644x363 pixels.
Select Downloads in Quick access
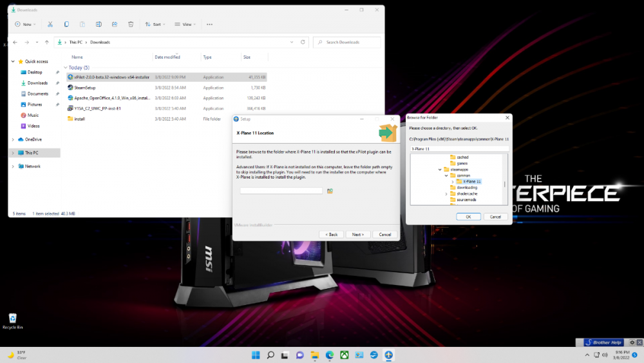[x=37, y=83]
